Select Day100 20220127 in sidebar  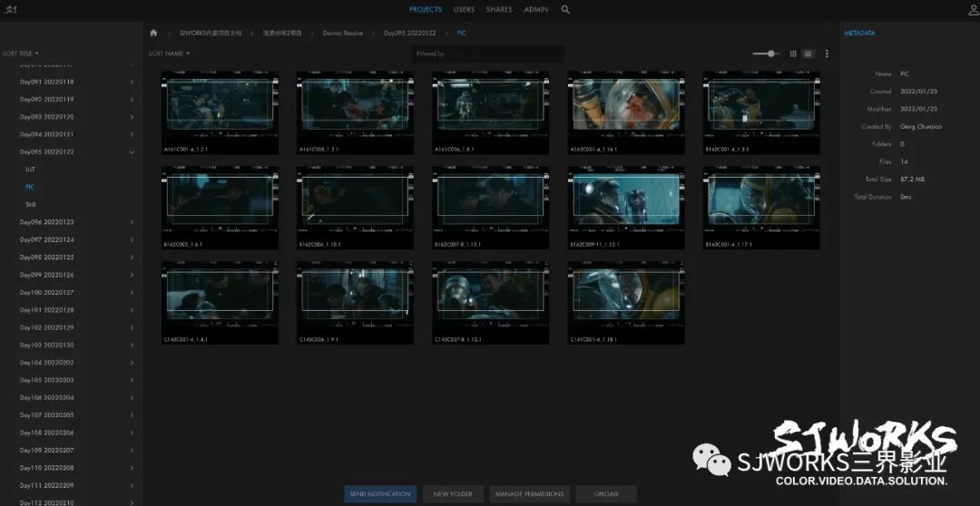tap(46, 292)
